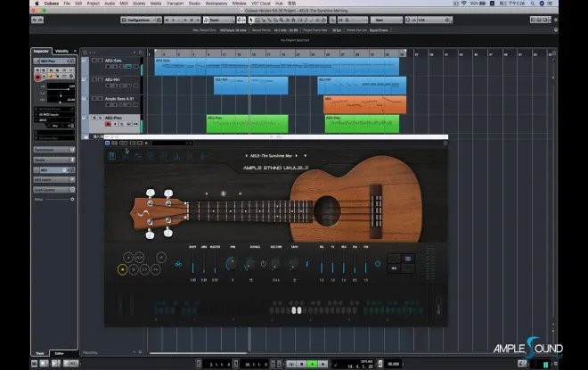The height and width of the screenshot is (370, 588).
Task: Click the BODY volume slider in plugin
Action: pos(192,263)
